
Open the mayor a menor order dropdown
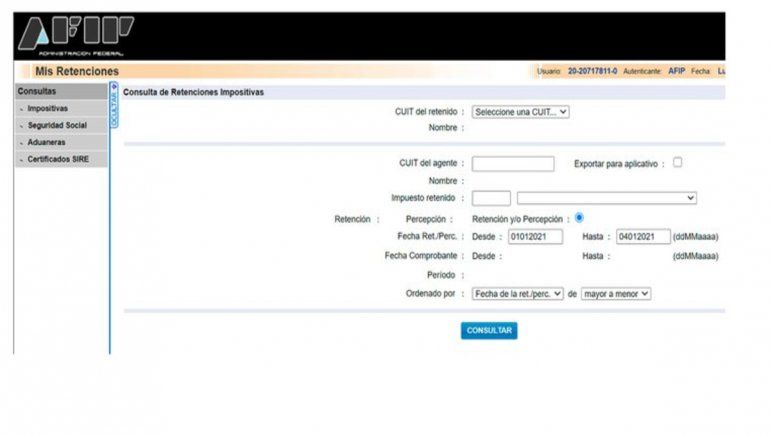[x=615, y=293]
